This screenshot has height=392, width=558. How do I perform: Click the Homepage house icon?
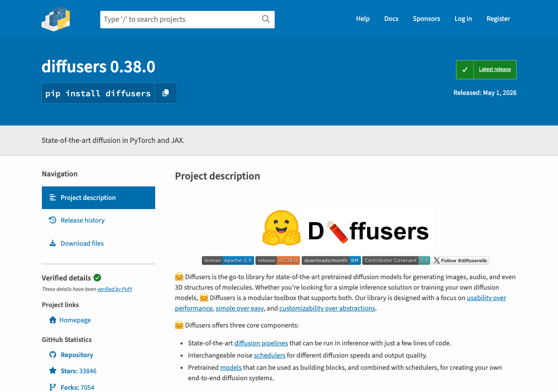click(x=53, y=320)
